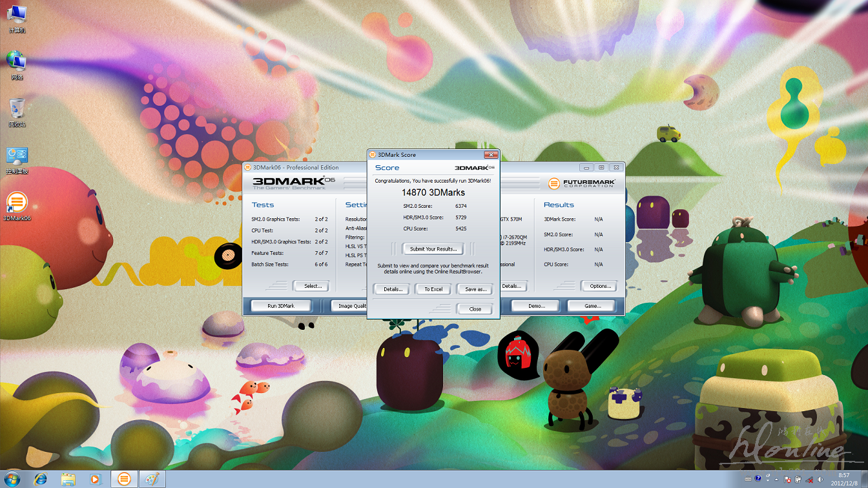Open Image Quality in main window
The height and width of the screenshot is (488, 868).
[349, 306]
